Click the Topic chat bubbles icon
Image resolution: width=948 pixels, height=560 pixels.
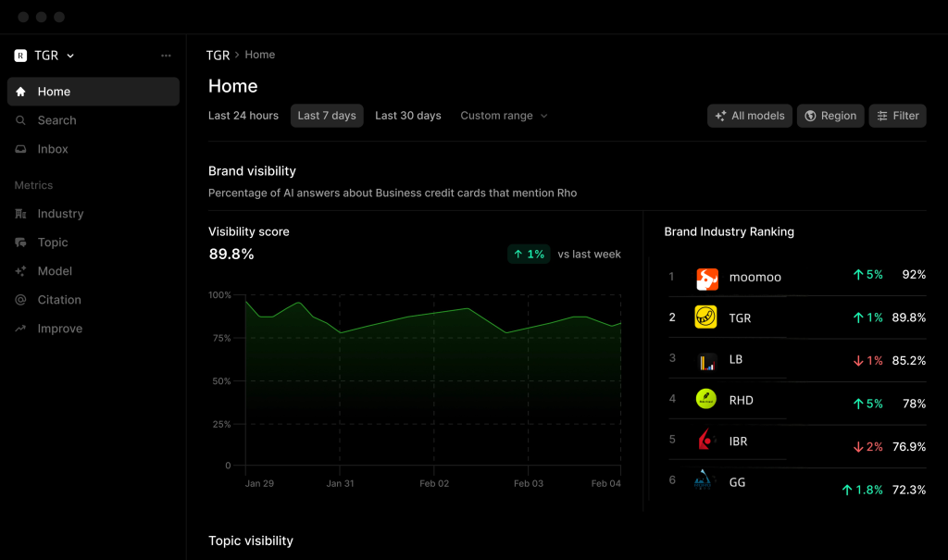click(x=20, y=243)
